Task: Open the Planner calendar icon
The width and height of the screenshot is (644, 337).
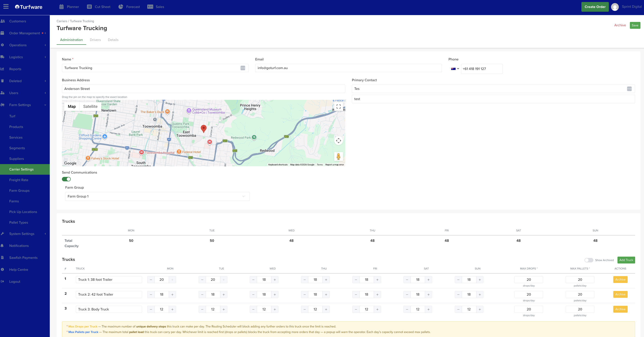Action: [x=61, y=7]
